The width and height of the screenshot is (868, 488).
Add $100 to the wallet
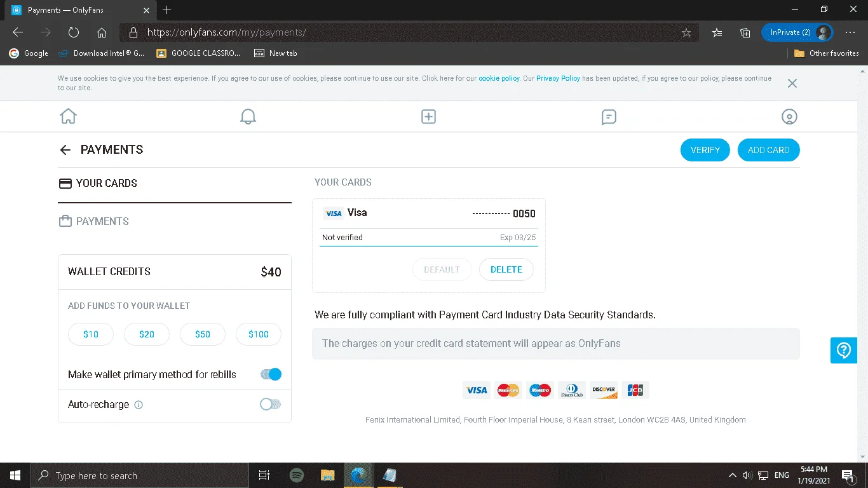259,334
